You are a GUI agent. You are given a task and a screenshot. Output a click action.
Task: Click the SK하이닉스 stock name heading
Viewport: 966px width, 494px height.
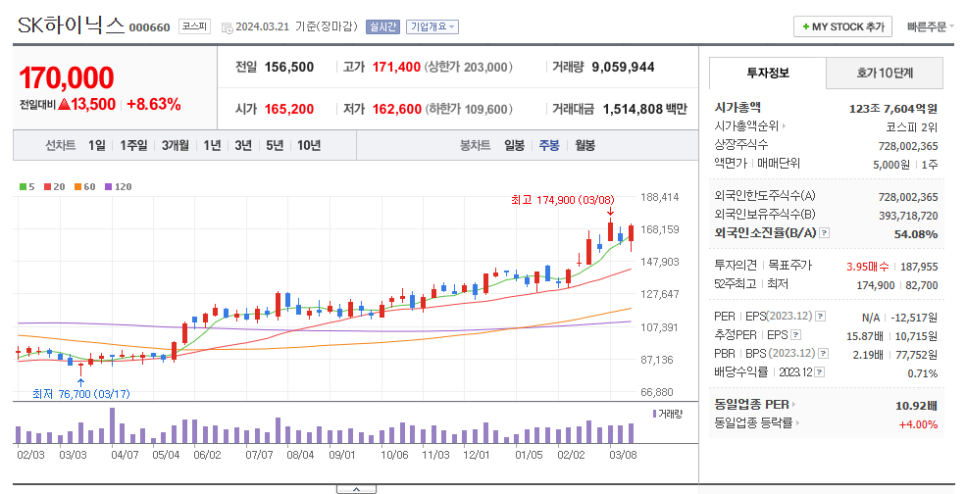click(x=71, y=26)
